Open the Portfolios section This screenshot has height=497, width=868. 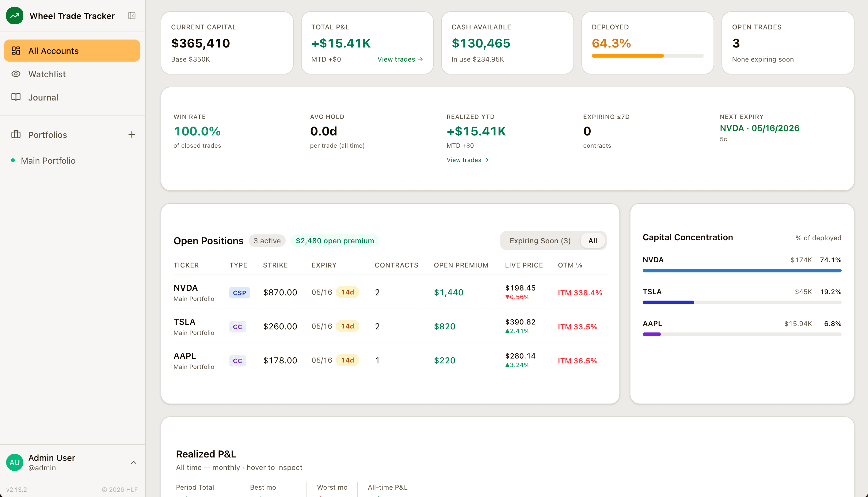[48, 135]
